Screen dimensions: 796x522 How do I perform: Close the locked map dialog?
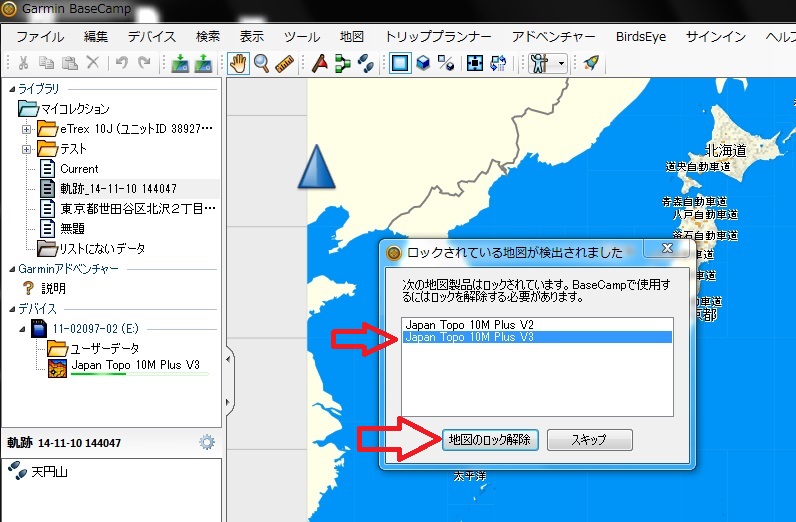668,248
